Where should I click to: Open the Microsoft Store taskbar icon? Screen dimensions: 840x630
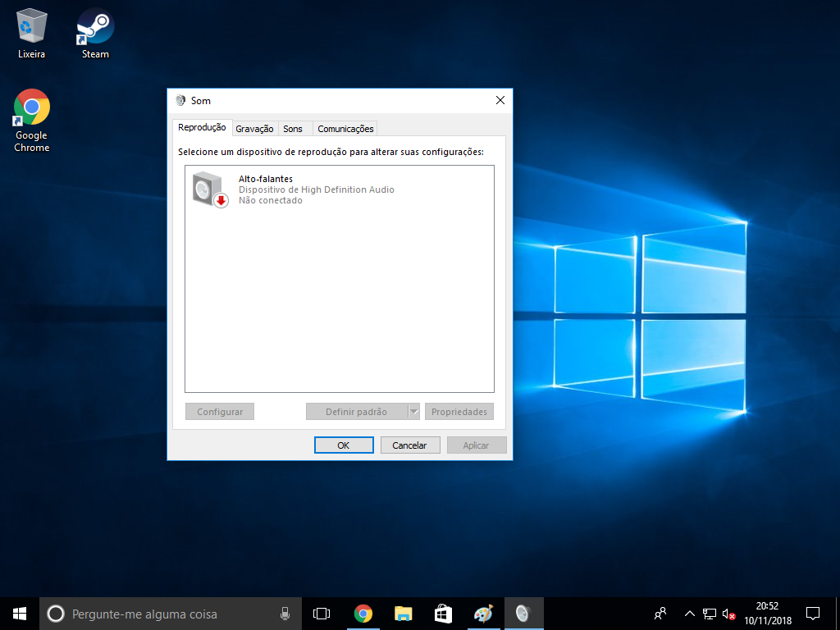point(443,614)
